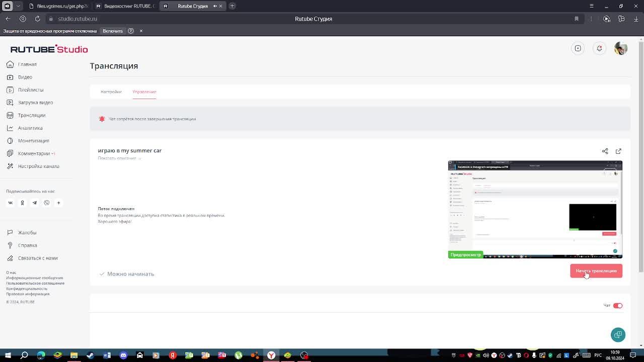Click the Telegram social icon
Image resolution: width=644 pixels, height=362 pixels.
pyautogui.click(x=34, y=203)
